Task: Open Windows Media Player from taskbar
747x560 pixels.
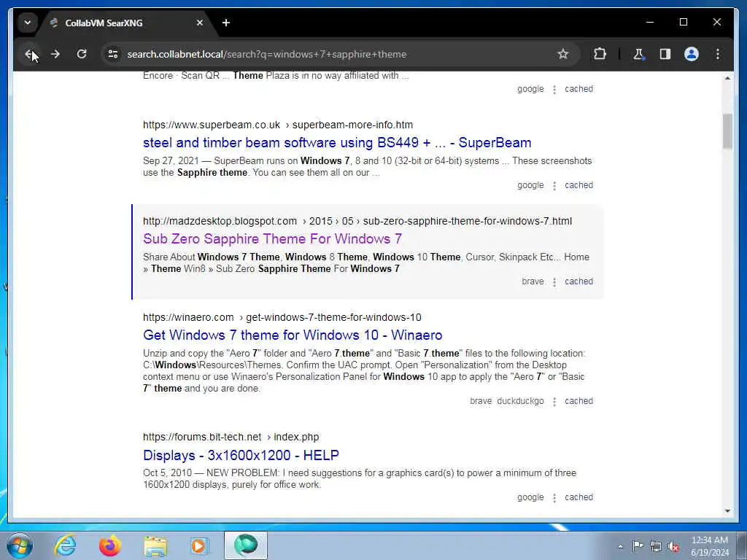Action: 199,545
